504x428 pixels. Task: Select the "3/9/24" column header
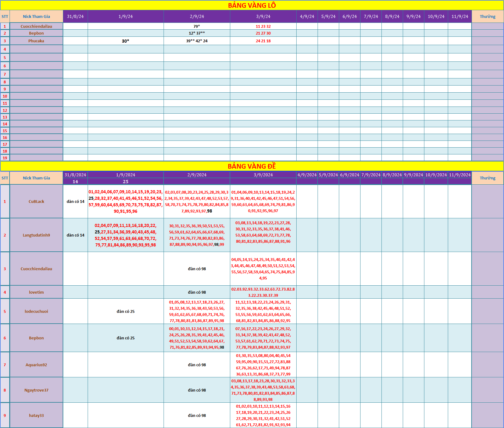coord(263,16)
